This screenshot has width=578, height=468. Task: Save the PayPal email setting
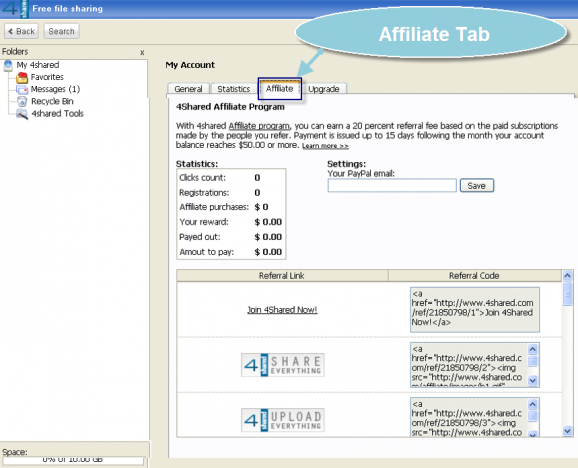pos(476,186)
